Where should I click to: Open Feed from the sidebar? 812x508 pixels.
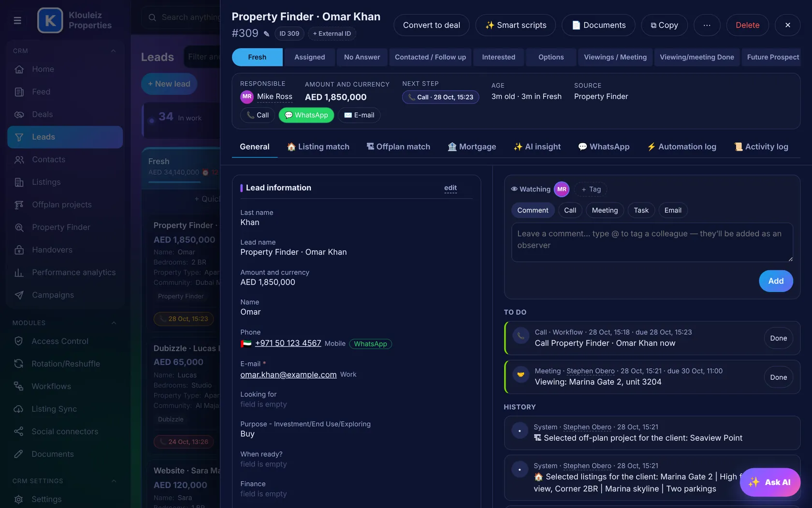tap(41, 92)
